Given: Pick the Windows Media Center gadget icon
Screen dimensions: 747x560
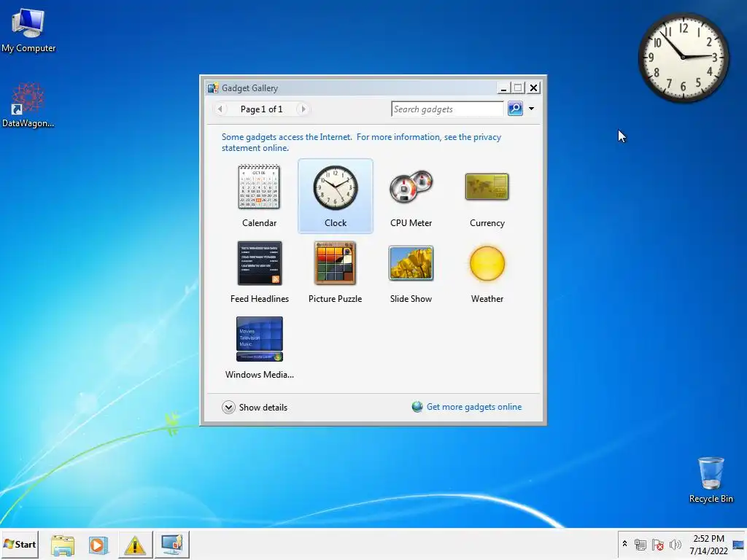Looking at the screenshot, I should tap(260, 339).
